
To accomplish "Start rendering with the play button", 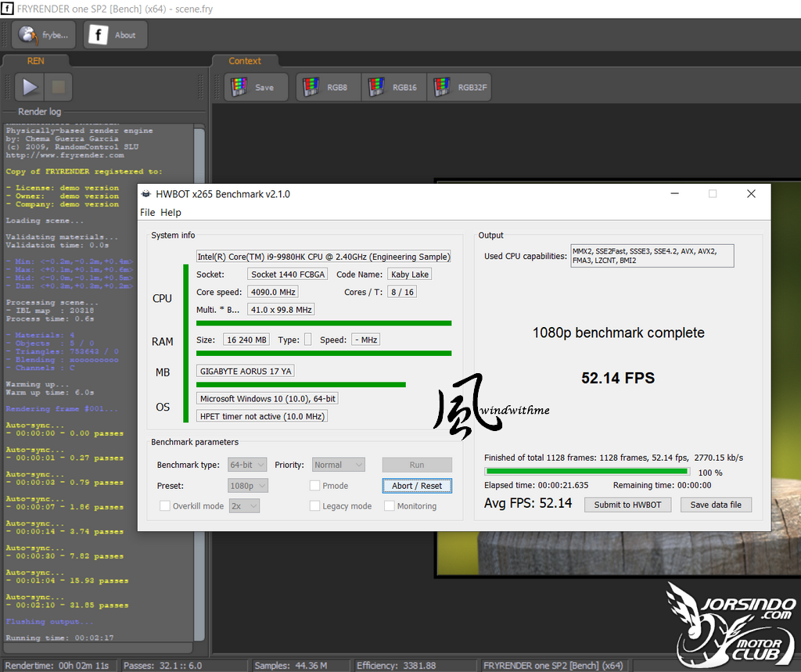I will point(29,87).
